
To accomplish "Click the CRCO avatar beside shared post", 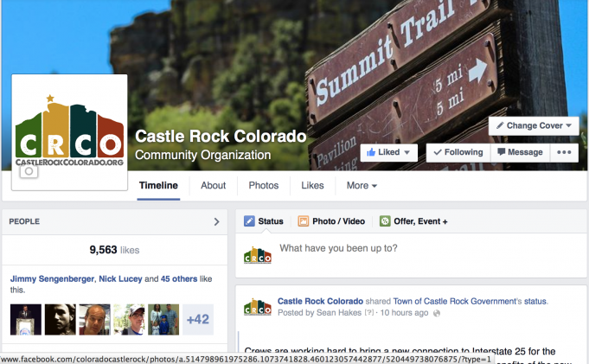I will 258,307.
